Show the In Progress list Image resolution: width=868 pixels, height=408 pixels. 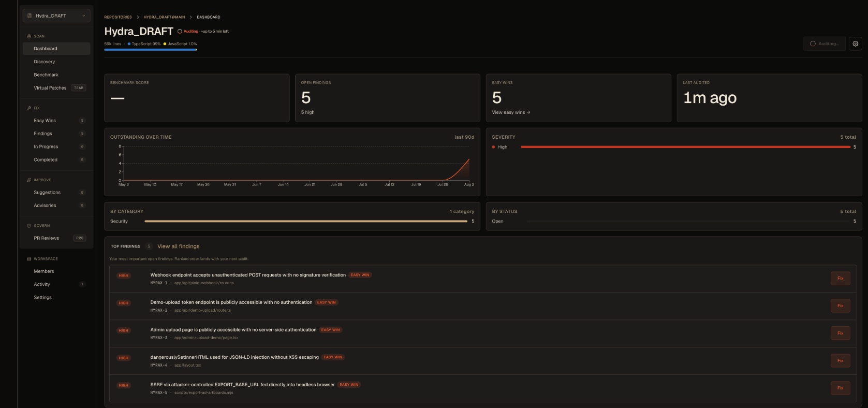click(56, 147)
